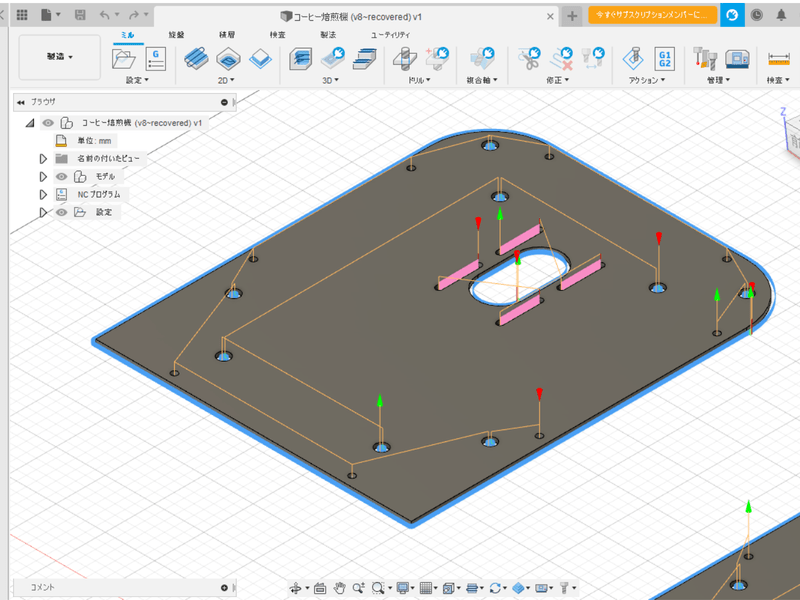This screenshot has height=600, width=800.
Task: Toggle visibility of 設定 setup node
Action: coord(62,212)
